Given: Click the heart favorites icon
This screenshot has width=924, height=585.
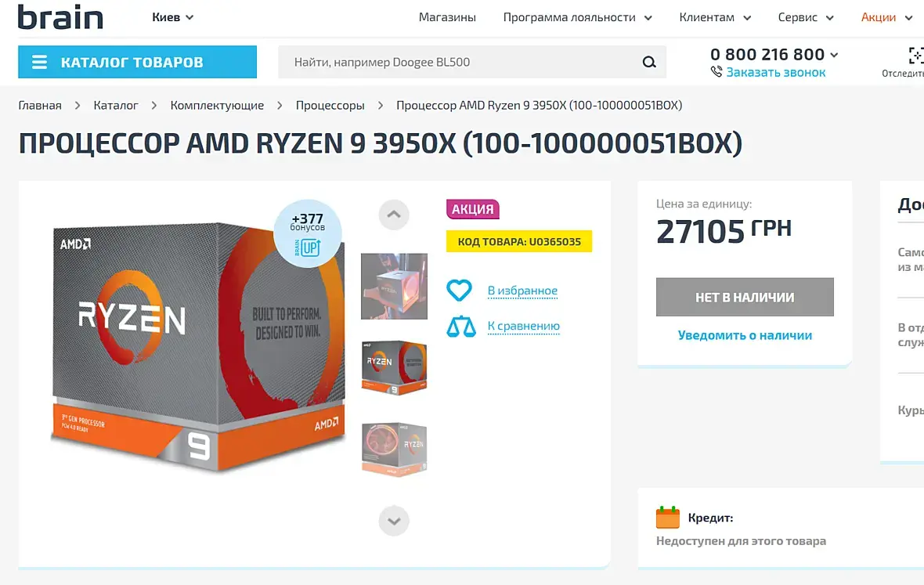Looking at the screenshot, I should point(459,291).
